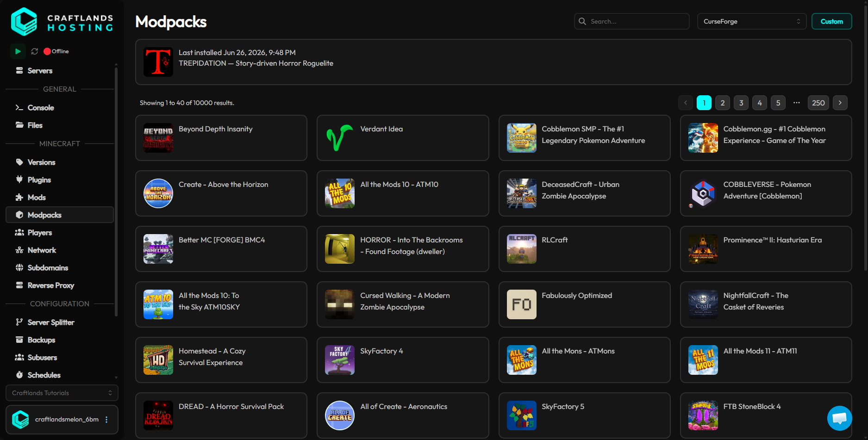Viewport: 868px width, 440px height.
Task: Click the sidebar scrollbar
Action: 116,192
